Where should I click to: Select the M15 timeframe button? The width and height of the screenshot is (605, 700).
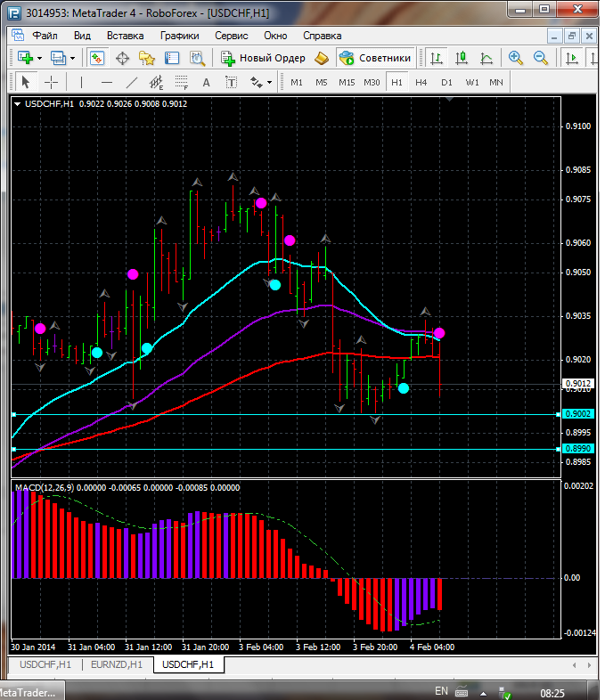pyautogui.click(x=347, y=82)
